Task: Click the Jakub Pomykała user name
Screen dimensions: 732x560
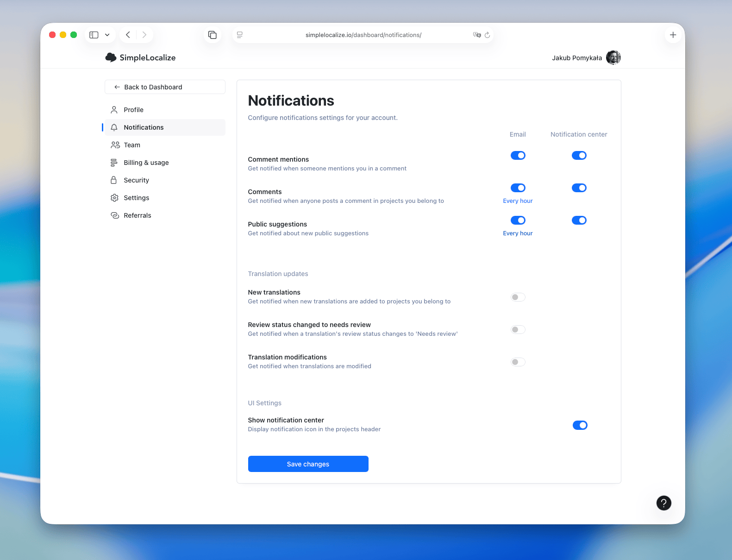Action: point(577,58)
